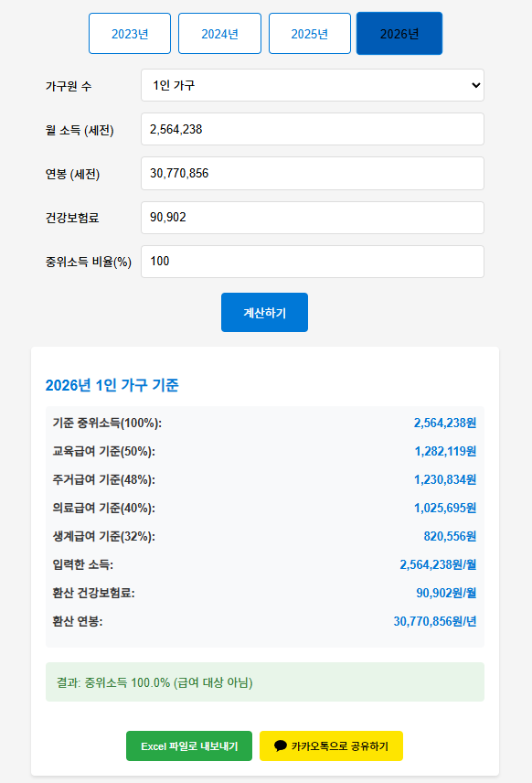
Task: Select the 2025년 year tab
Action: (309, 34)
